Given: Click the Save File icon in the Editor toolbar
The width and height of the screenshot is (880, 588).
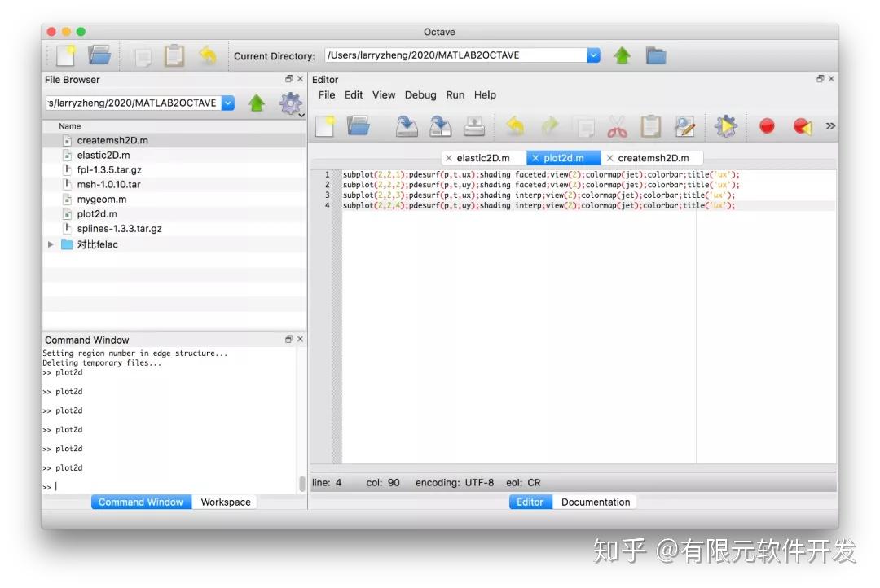Looking at the screenshot, I should (407, 125).
